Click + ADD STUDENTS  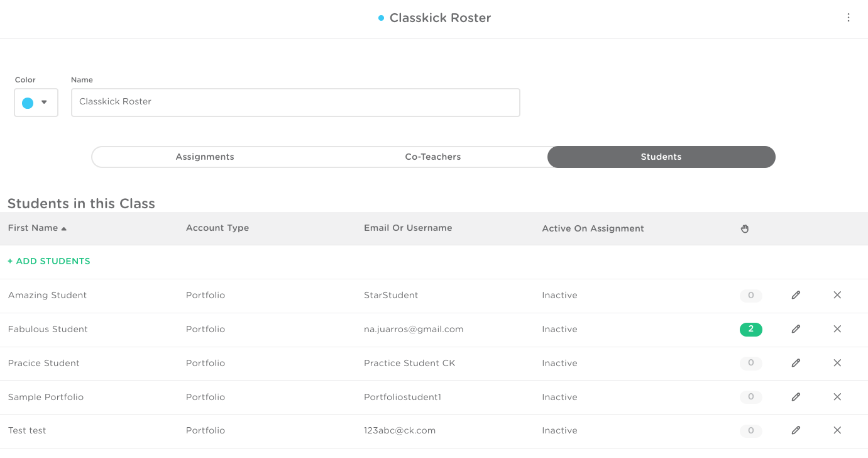coord(49,261)
